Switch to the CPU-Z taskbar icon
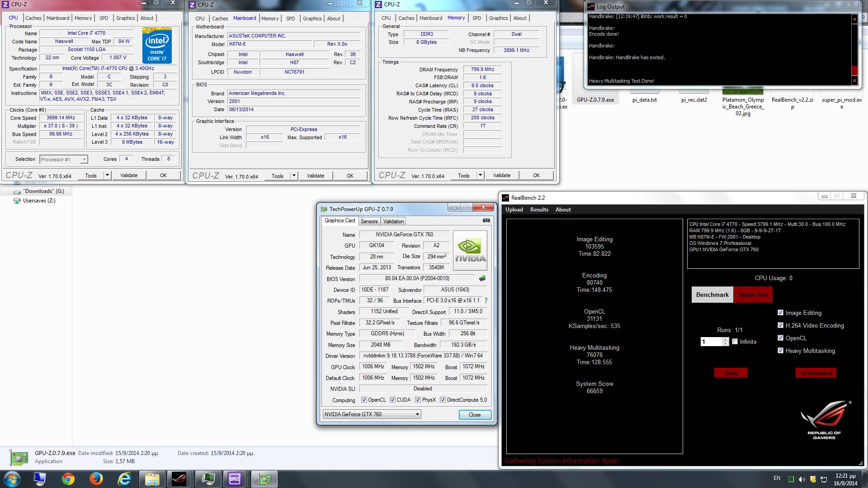This screenshot has height=488, width=868. point(235,479)
